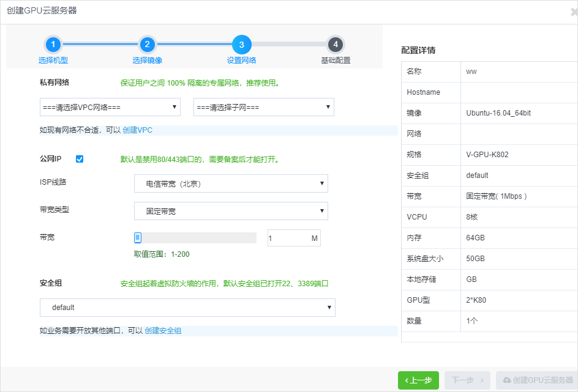
Task: Click the Hostname row label
Action: click(x=423, y=92)
